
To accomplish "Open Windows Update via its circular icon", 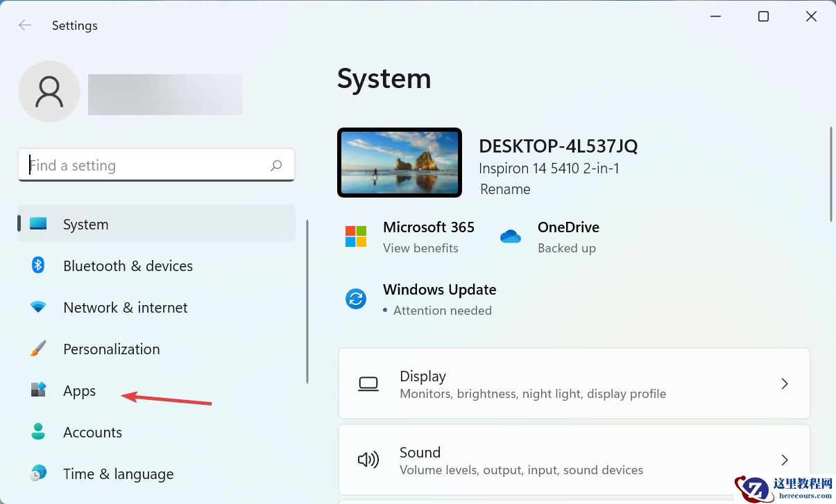I will pyautogui.click(x=356, y=299).
